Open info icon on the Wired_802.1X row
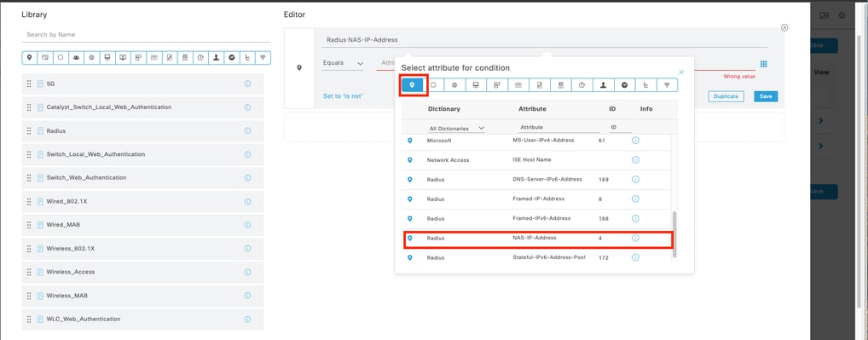 247,201
